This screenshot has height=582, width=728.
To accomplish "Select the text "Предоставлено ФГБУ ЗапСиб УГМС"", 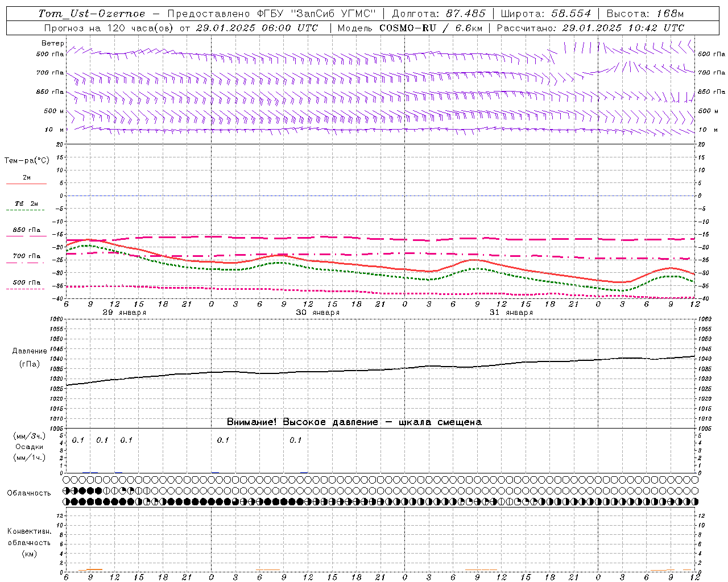I will coord(272,14).
